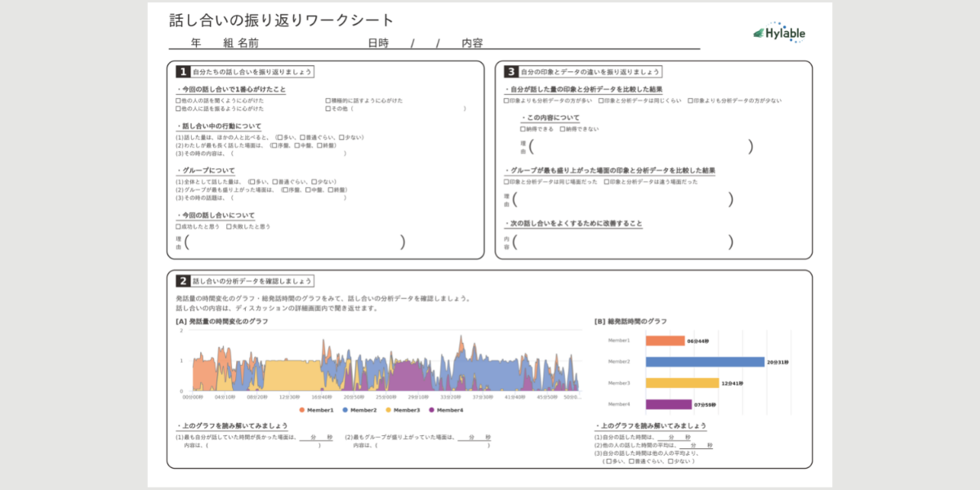
Task: Click the Member2 blue bar in chart B
Action: (x=704, y=362)
